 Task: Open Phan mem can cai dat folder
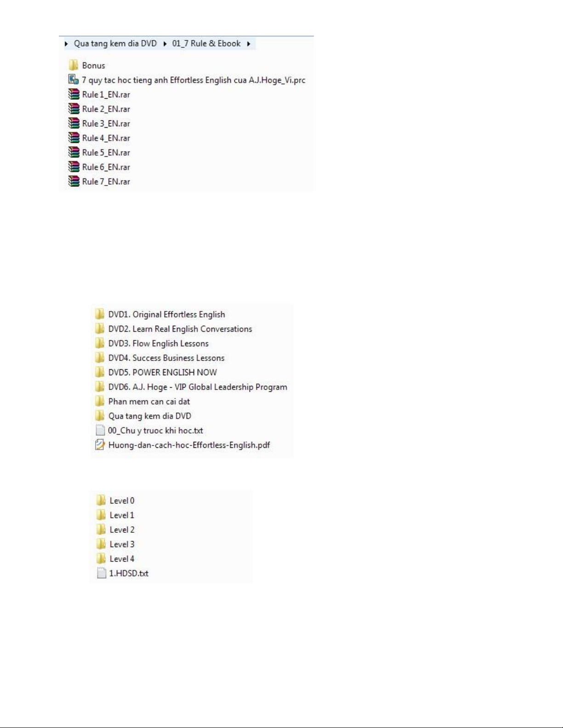coord(149,401)
